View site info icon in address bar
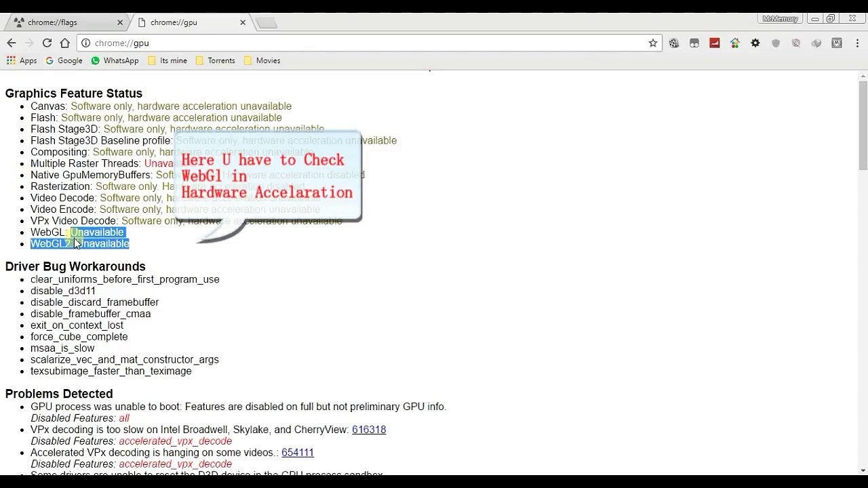Image resolution: width=868 pixels, height=488 pixels. (x=86, y=43)
